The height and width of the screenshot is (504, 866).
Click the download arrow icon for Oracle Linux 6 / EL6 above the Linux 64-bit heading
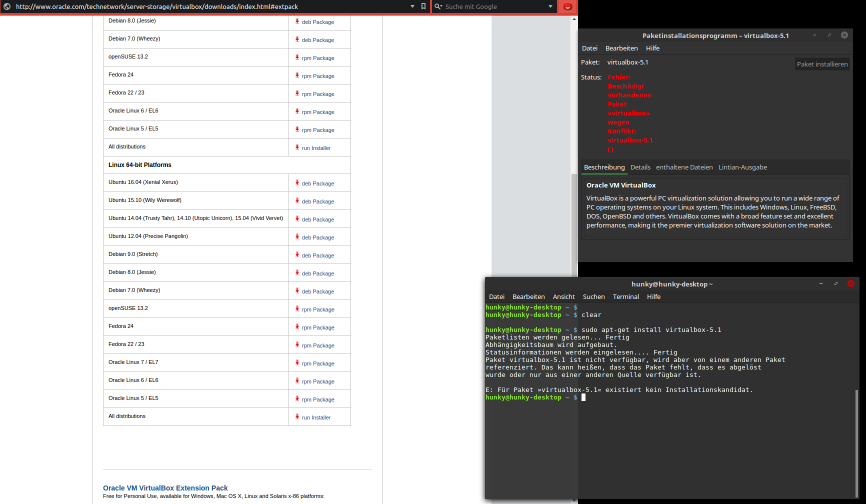[297, 111]
